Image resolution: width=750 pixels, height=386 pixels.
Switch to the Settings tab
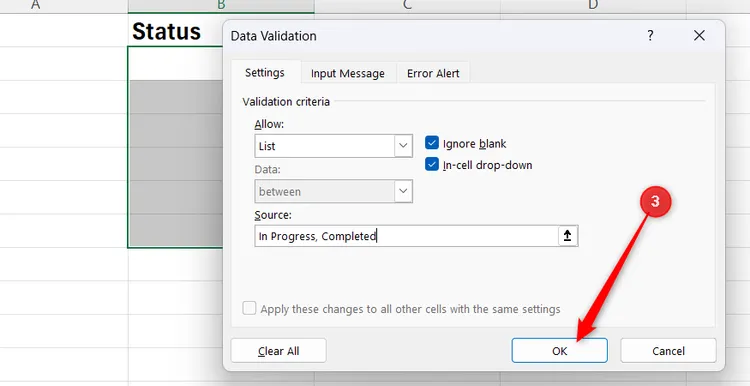point(265,73)
